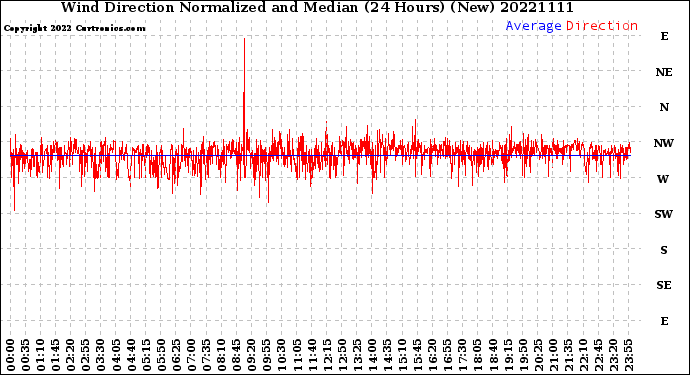Click the 14:35 time label
Screen dimensions: 690x375
[387, 355]
